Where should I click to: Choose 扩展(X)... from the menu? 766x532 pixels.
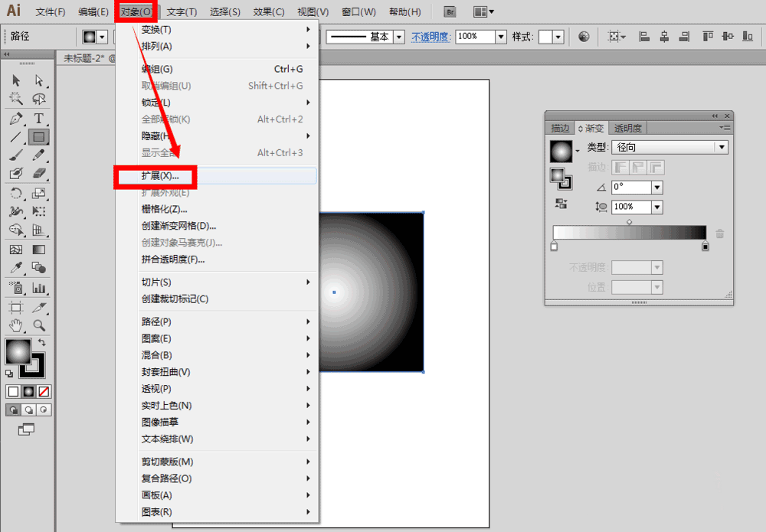[217, 176]
